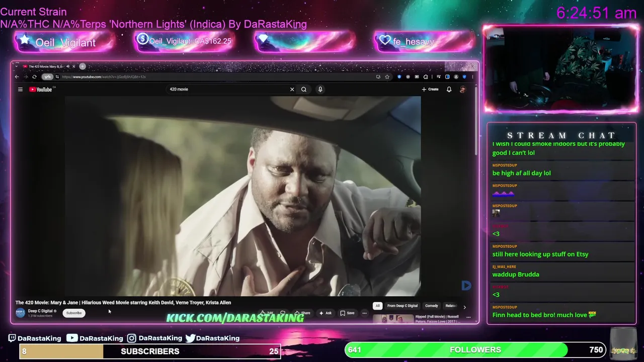Screen dimensions: 644x362
Task: Select 'The 420 Movie: Mary & J...' tab
Action: click(45, 66)
